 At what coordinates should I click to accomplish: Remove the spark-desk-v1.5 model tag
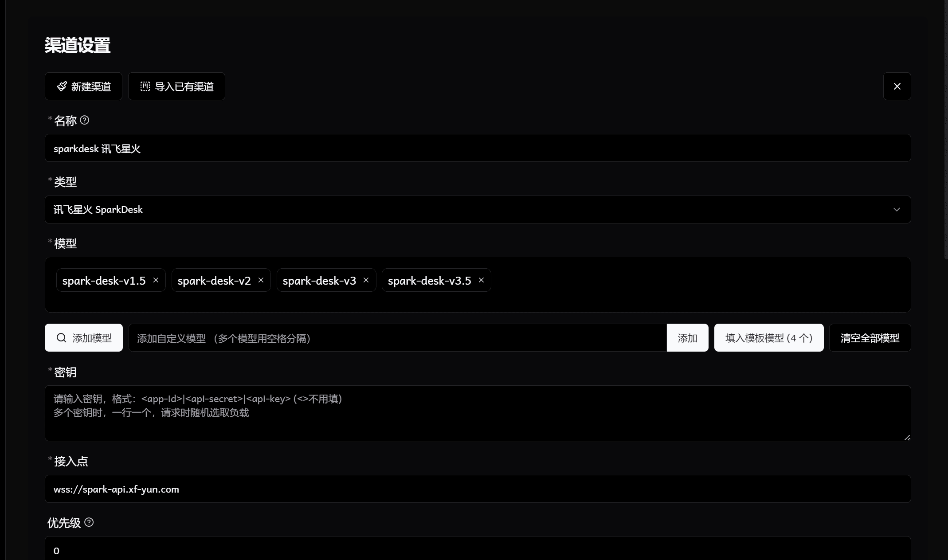pos(156,280)
